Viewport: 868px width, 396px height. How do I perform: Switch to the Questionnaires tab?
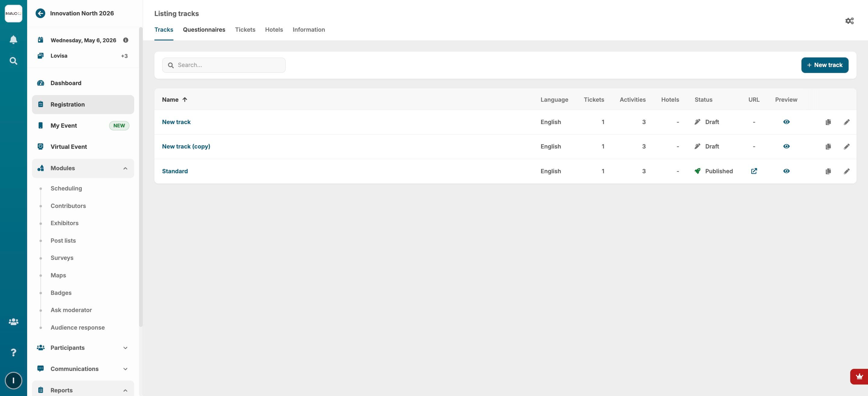coord(204,30)
